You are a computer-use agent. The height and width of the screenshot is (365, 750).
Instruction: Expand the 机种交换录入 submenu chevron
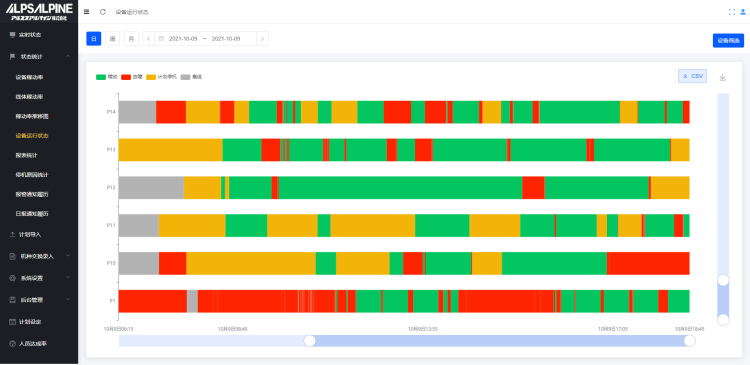[x=68, y=256]
